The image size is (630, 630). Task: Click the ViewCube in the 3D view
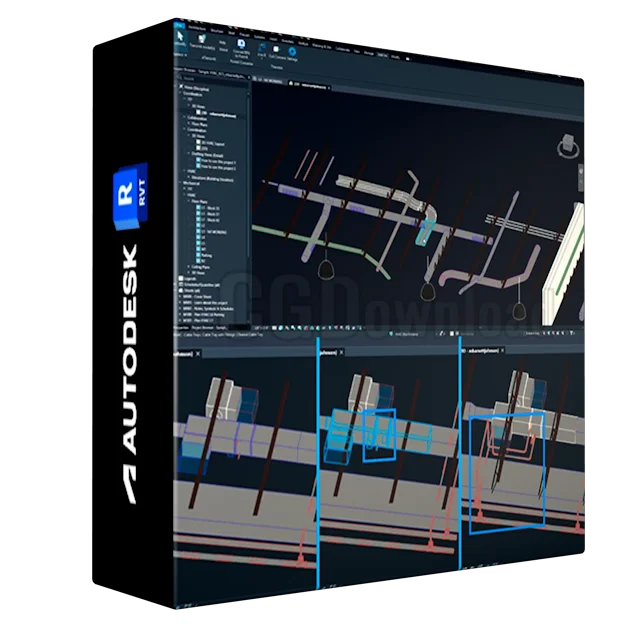568,146
